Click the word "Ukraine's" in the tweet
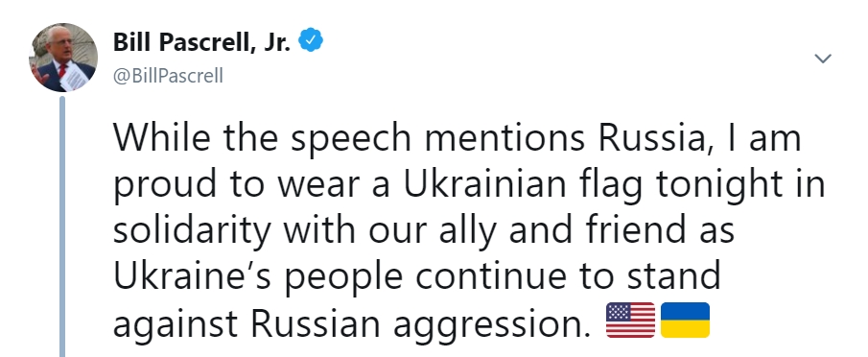868x357 pixels. pyautogui.click(x=192, y=275)
